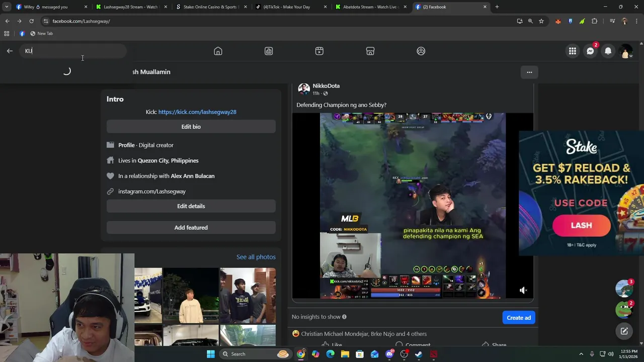Expand the system tray hidden icons chevron
Viewport: 644px width, 362px height.
click(581, 354)
